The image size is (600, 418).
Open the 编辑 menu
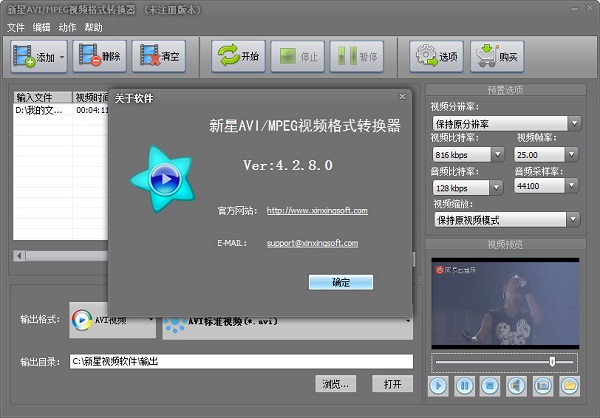point(41,28)
